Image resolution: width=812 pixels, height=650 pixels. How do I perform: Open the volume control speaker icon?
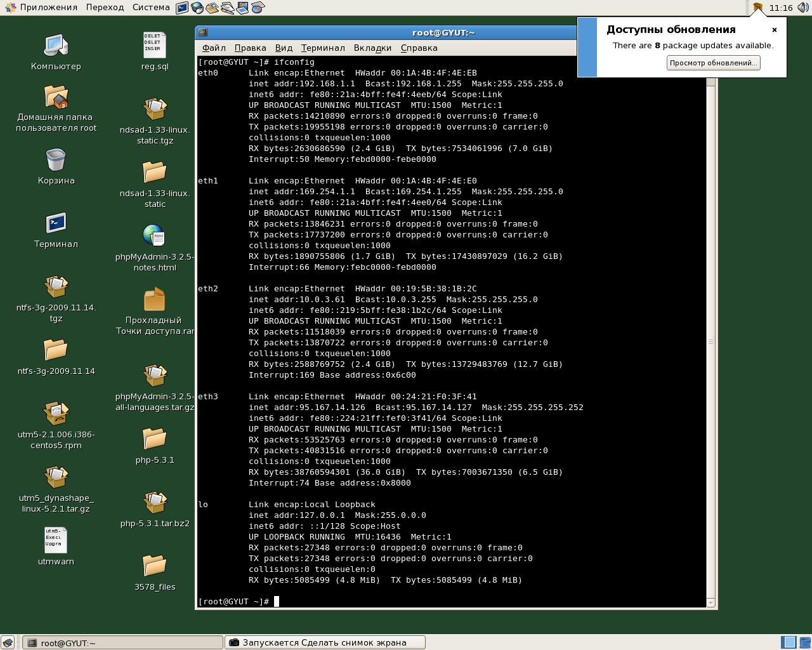(803, 8)
